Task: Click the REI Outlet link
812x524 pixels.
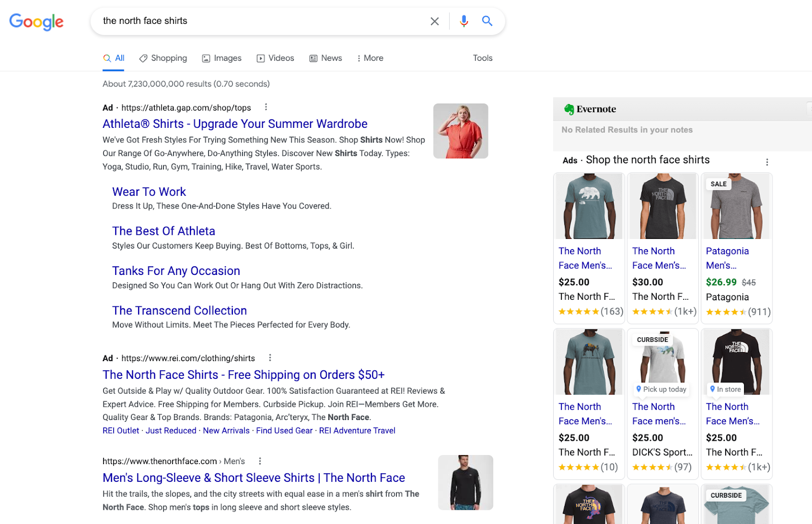Action: coord(121,431)
